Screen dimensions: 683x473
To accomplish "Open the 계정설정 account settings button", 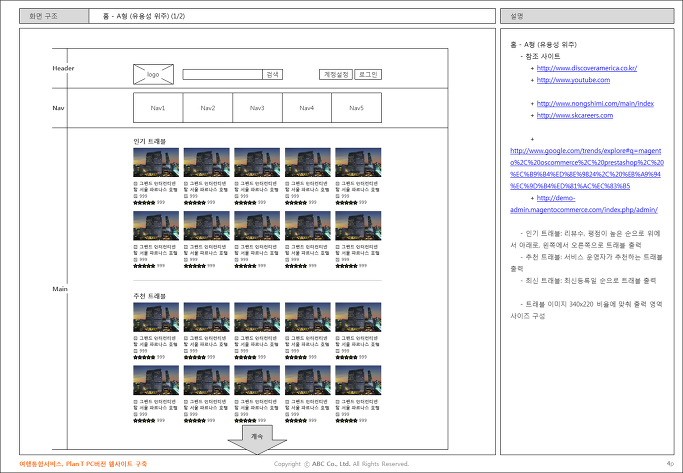I will 336,74.
